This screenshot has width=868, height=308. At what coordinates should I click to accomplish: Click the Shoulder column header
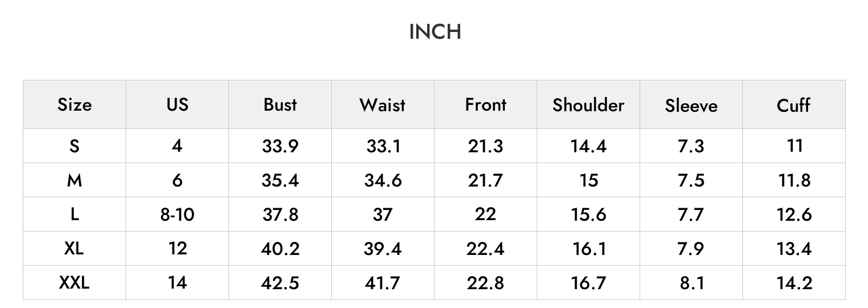point(588,104)
